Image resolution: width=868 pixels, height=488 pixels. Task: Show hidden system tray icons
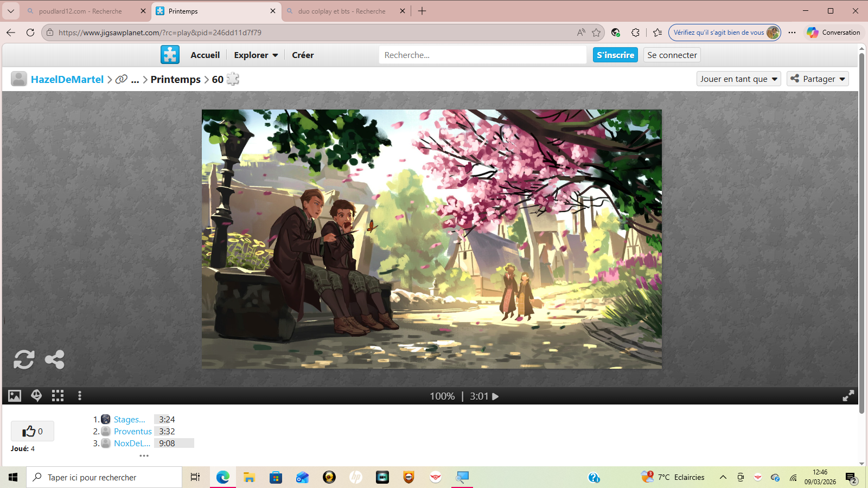tap(723, 477)
